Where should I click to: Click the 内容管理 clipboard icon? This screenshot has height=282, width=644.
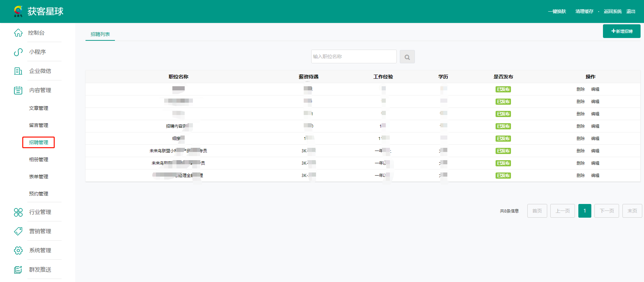(x=18, y=90)
